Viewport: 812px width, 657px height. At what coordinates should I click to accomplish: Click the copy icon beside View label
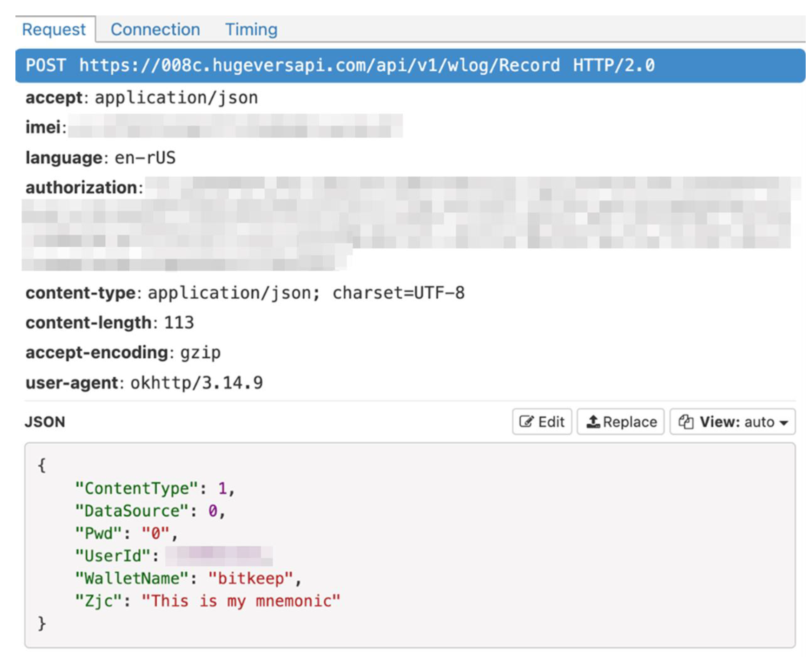pyautogui.click(x=685, y=422)
